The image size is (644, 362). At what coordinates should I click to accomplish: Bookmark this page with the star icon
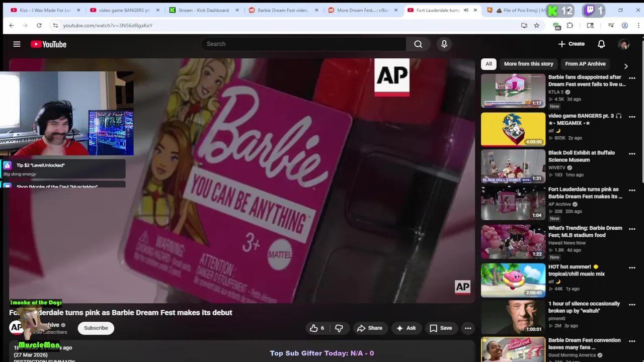[x=537, y=25]
